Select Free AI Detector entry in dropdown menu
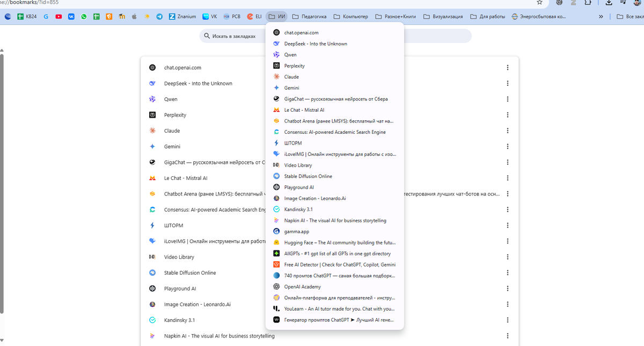Screen dimensions: 644x346 [x=335, y=264]
